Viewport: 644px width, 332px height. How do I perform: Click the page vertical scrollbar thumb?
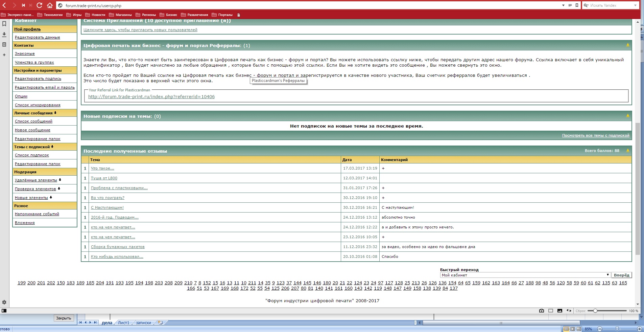pos(638,189)
